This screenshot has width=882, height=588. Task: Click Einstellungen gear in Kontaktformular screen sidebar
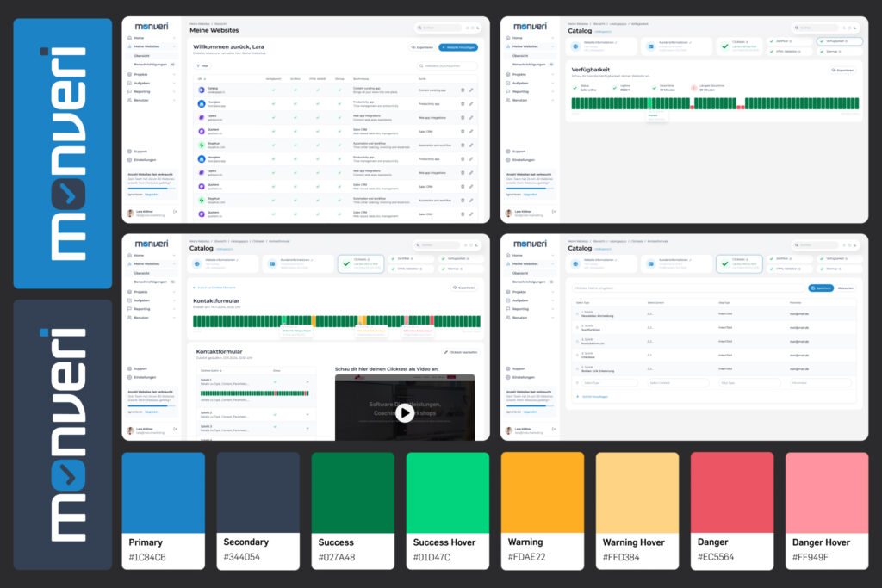tap(129, 377)
